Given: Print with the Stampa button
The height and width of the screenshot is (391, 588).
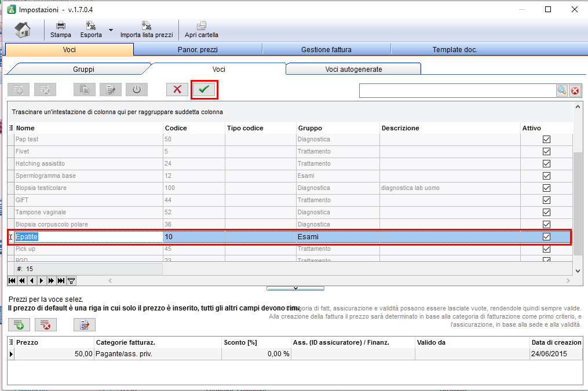Looking at the screenshot, I should click(x=60, y=30).
